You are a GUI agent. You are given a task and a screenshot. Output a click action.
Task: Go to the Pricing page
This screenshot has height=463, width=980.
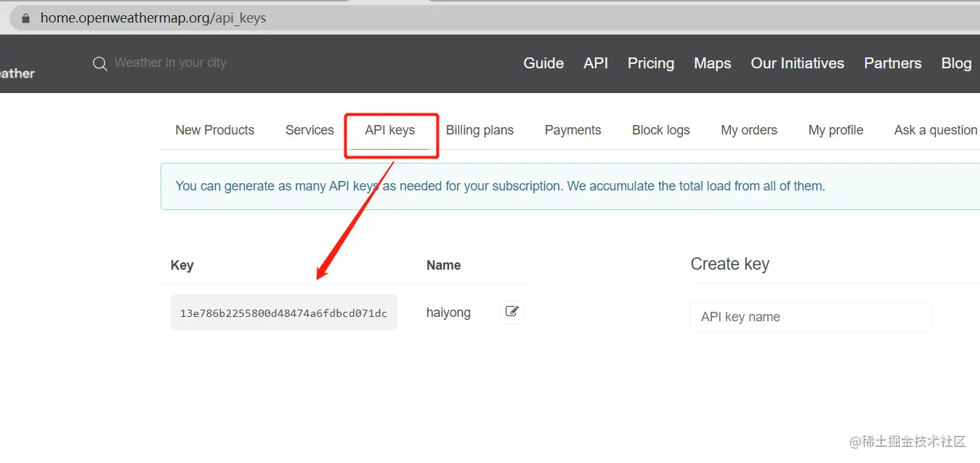(651, 63)
